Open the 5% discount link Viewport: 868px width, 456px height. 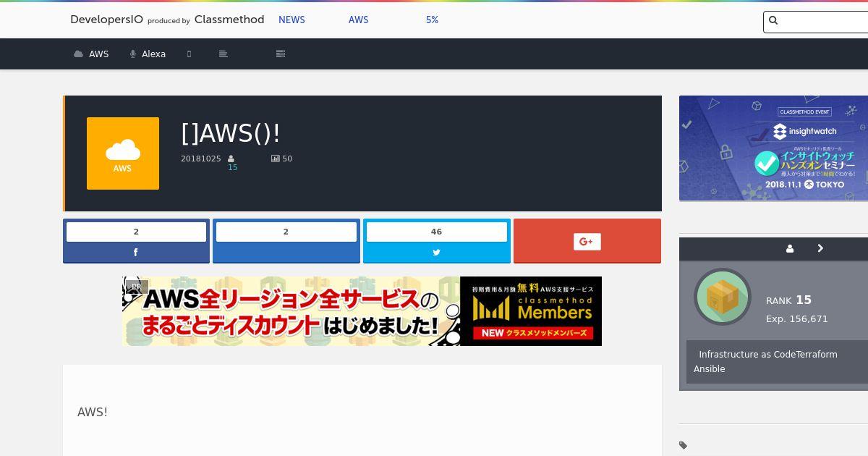click(432, 20)
